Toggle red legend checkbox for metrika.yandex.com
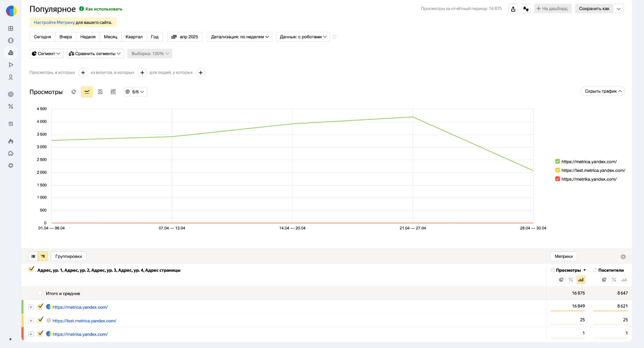 [557, 179]
